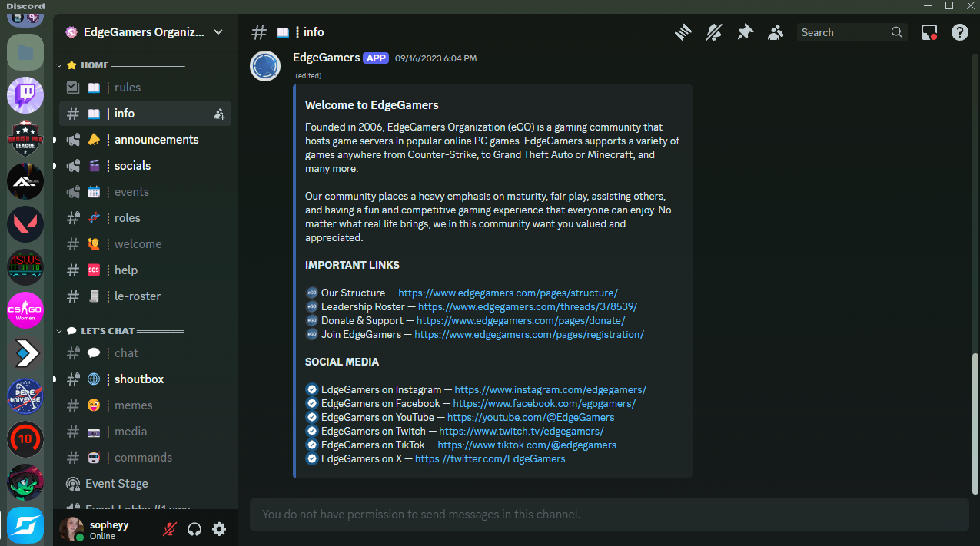Open the le-roster channel
This screenshot has height=546, width=980.
coord(145,296)
